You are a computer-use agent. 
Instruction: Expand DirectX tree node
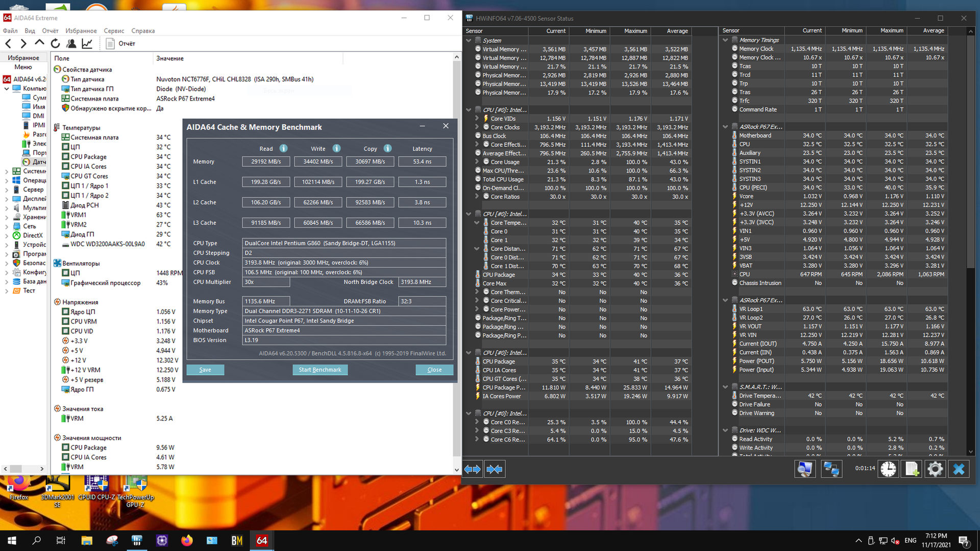(6, 235)
